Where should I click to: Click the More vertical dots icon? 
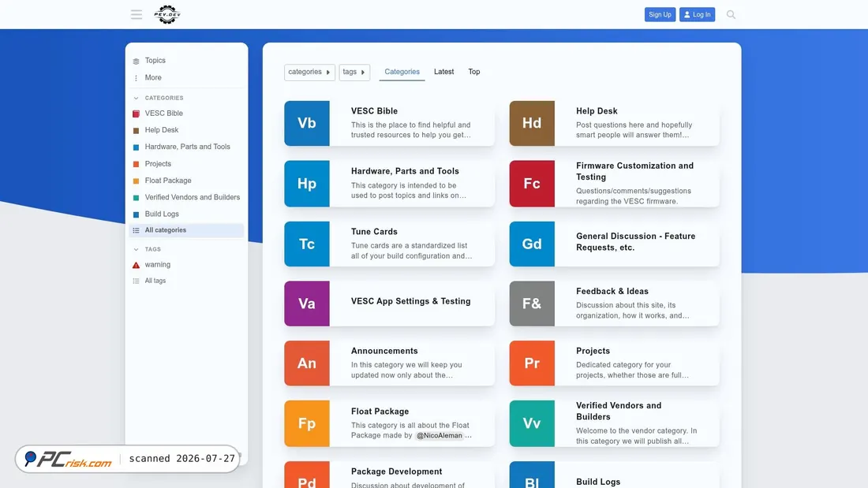click(137, 78)
